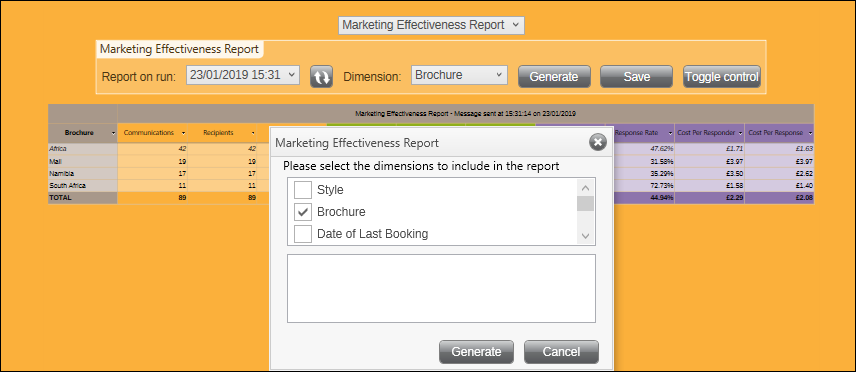Image resolution: width=856 pixels, height=372 pixels.
Task: Click Generate in the top control bar
Action: tap(554, 76)
